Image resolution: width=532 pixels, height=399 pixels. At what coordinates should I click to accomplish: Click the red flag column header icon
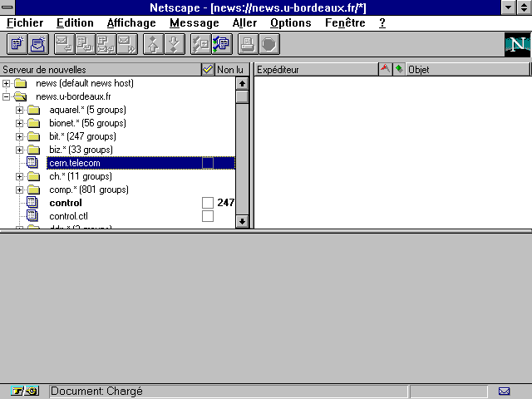click(385, 69)
